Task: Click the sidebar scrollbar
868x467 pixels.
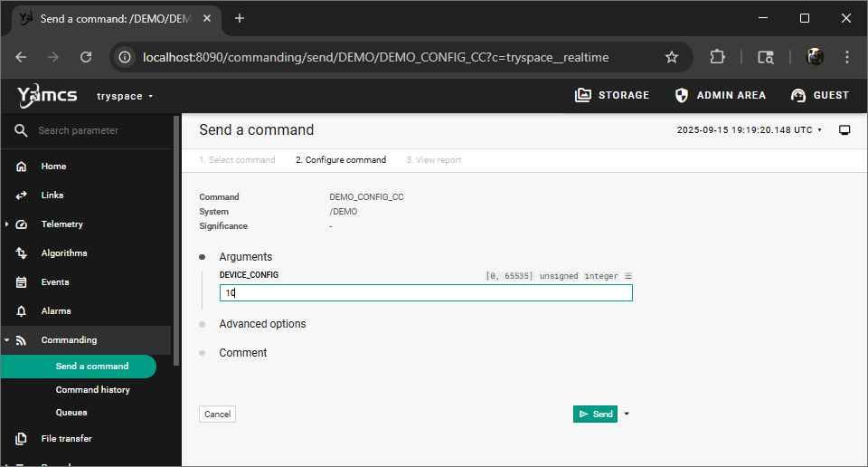Action: pyautogui.click(x=176, y=241)
